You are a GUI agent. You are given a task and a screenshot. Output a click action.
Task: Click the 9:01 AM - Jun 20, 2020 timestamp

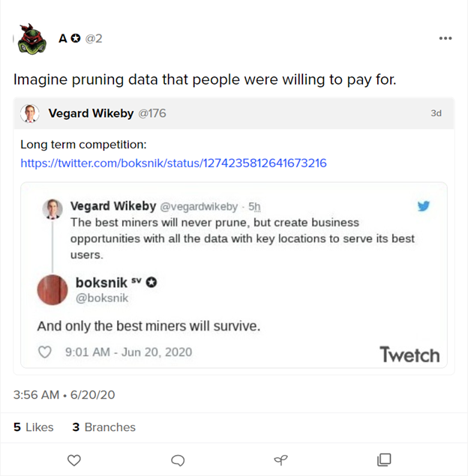(x=128, y=352)
